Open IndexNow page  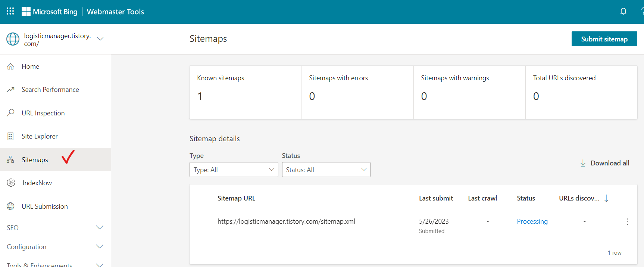(x=55, y=183)
